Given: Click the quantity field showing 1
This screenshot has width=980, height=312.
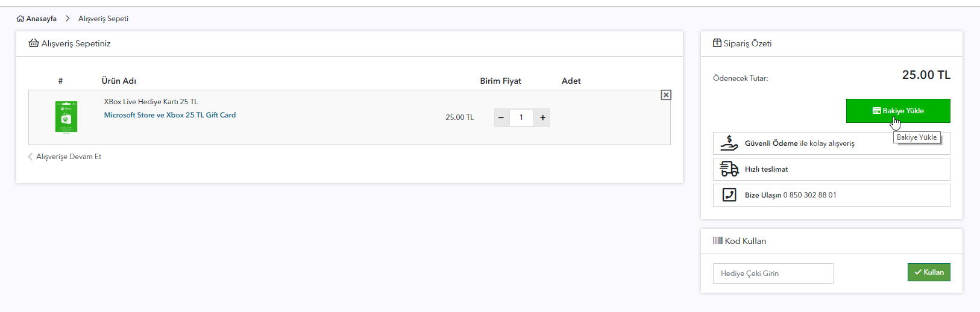Looking at the screenshot, I should (522, 117).
